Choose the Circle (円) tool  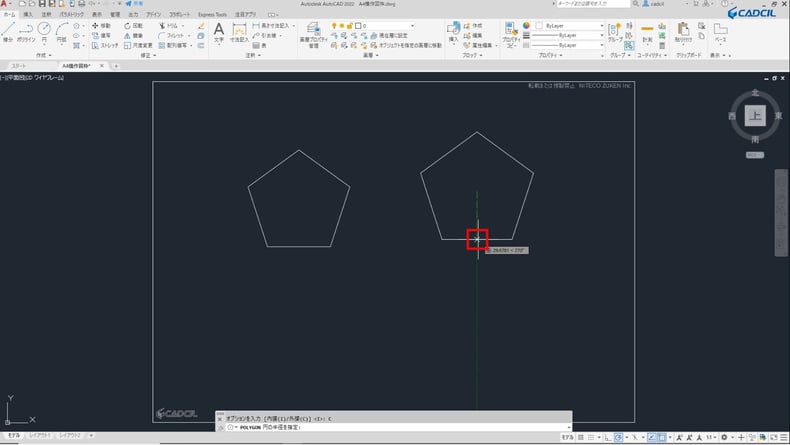(x=45, y=32)
